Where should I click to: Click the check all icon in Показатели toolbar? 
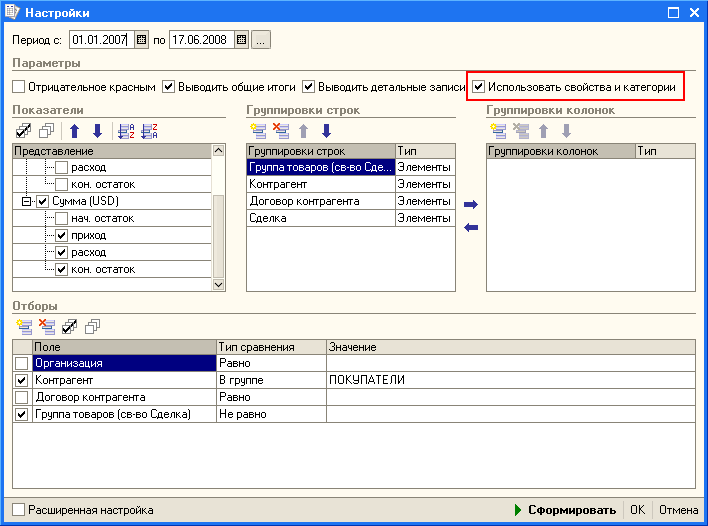(24, 131)
